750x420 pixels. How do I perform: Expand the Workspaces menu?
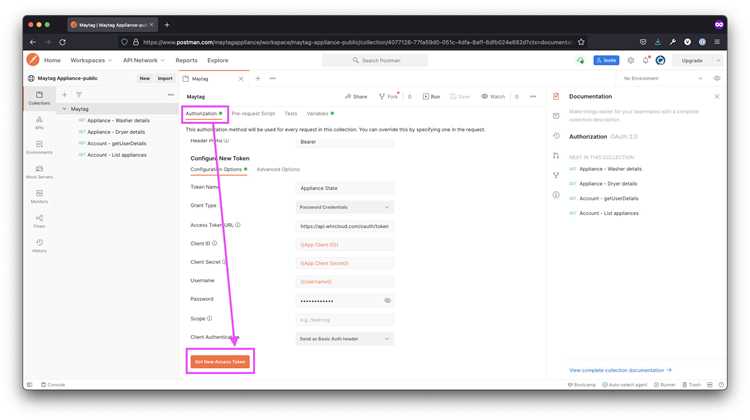tap(91, 60)
